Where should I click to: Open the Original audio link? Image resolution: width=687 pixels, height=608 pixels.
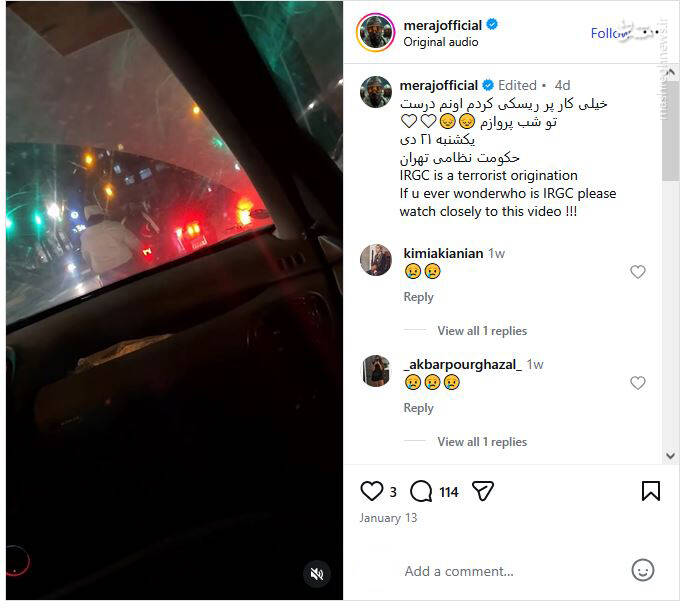441,42
